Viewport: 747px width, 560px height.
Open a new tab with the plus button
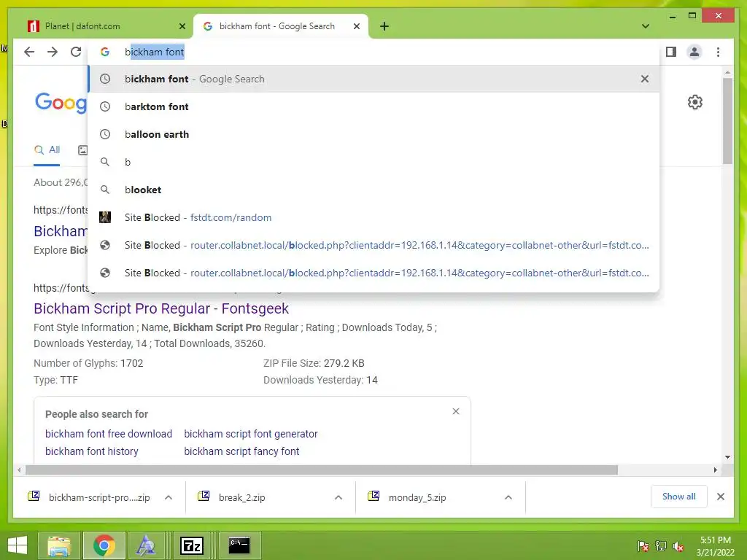pos(384,26)
